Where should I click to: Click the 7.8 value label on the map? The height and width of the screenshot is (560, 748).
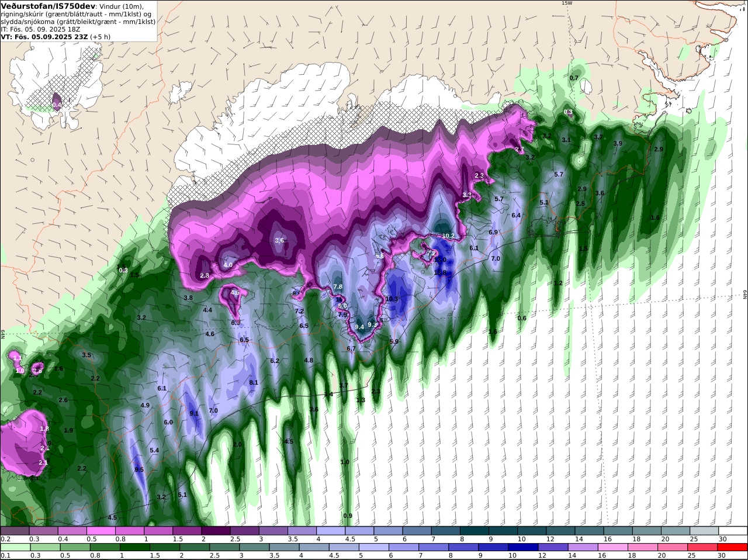point(338,286)
